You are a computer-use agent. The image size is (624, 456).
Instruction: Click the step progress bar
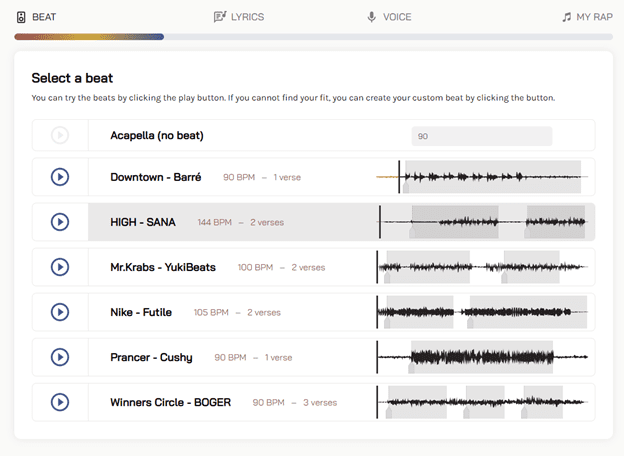click(x=312, y=37)
